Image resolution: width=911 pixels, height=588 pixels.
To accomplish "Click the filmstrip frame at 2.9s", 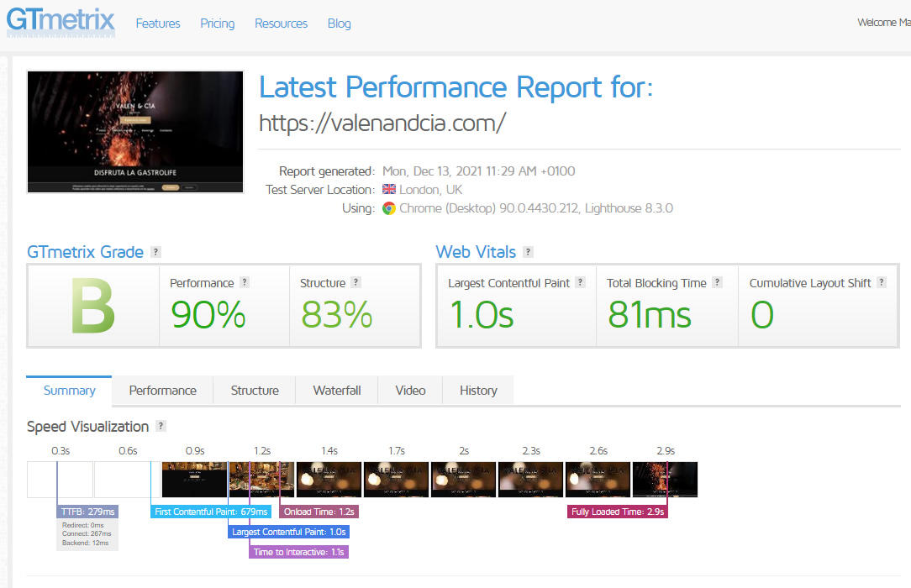I will tap(666, 480).
